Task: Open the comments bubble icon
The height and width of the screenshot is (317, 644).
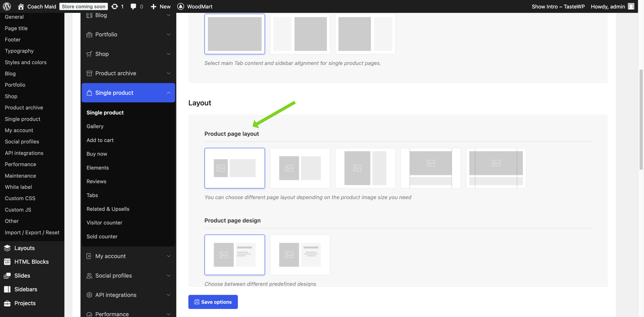Action: coord(133,7)
